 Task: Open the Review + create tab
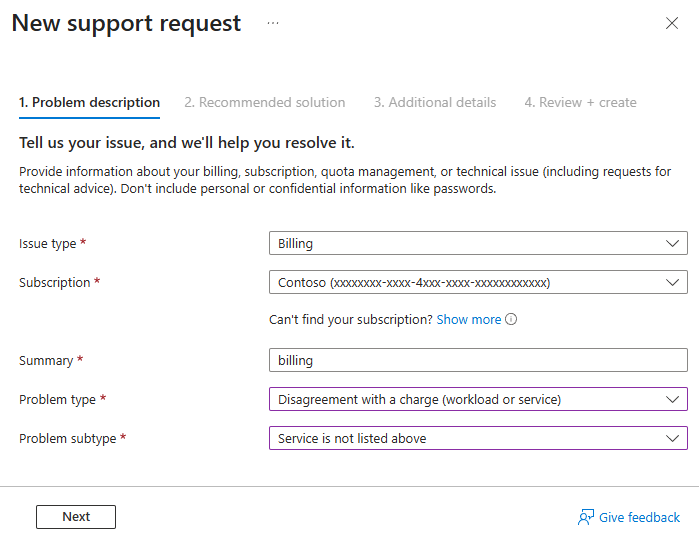coord(580,102)
